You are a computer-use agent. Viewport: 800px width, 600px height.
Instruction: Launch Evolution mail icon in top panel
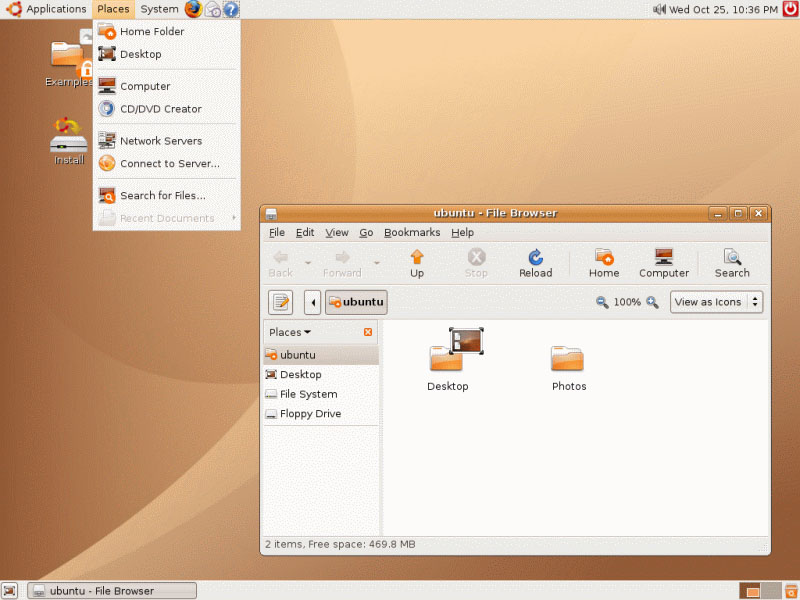213,9
